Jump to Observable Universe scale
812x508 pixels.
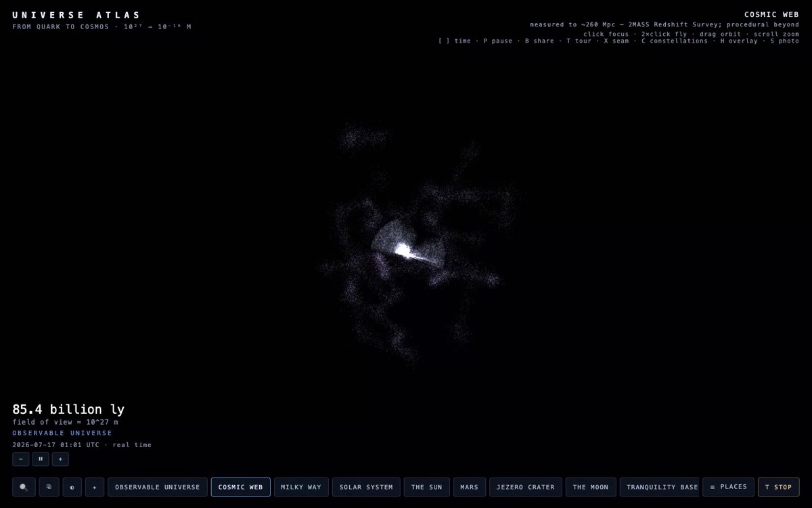pyautogui.click(x=158, y=487)
